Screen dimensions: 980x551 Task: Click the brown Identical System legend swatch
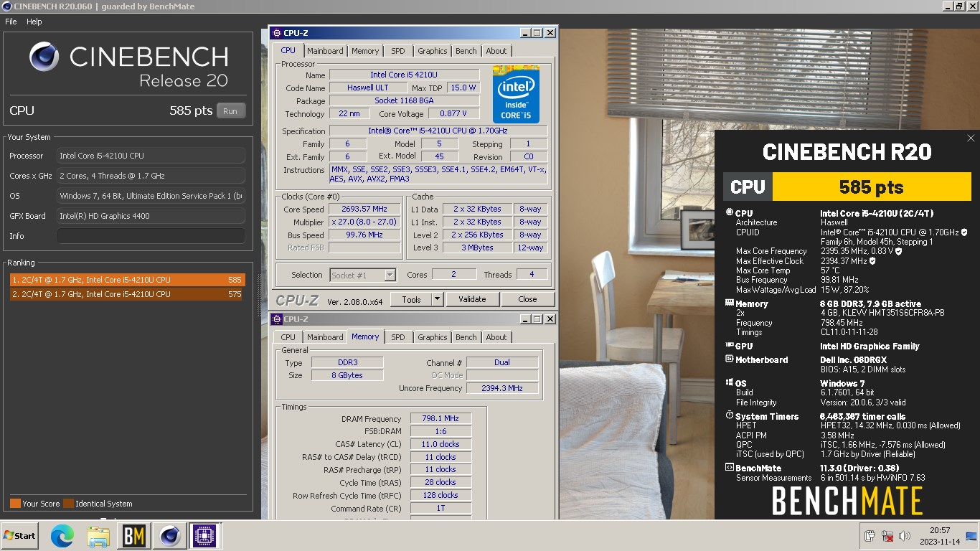coord(68,503)
